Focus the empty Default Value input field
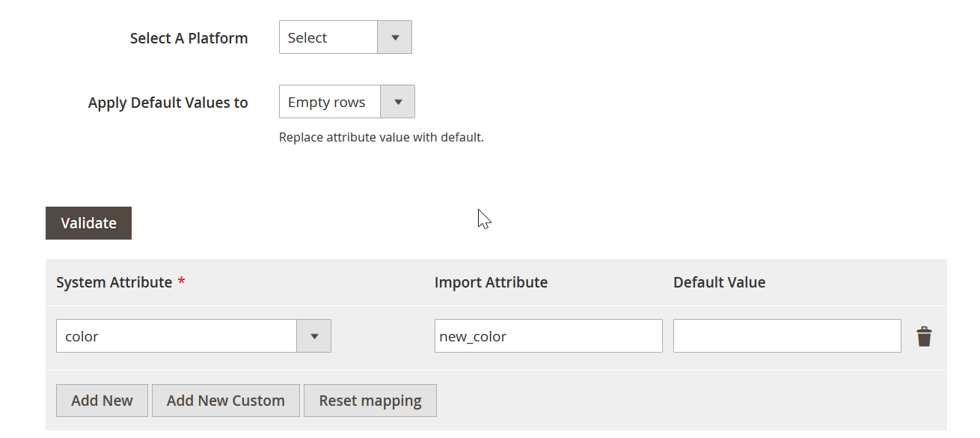This screenshot has width=980, height=438. [787, 336]
